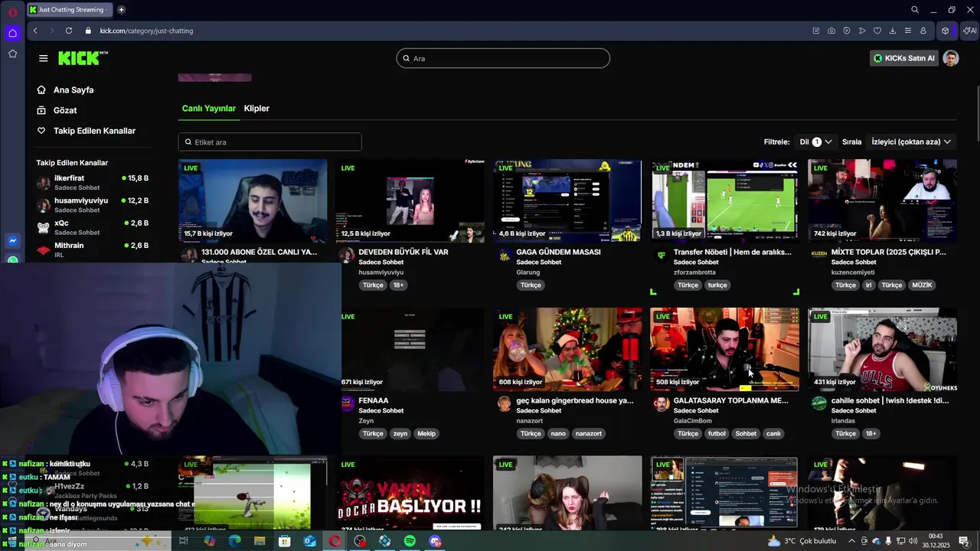
Task: Open the geç kalan gingerbread house stream thumbnail
Action: point(567,350)
